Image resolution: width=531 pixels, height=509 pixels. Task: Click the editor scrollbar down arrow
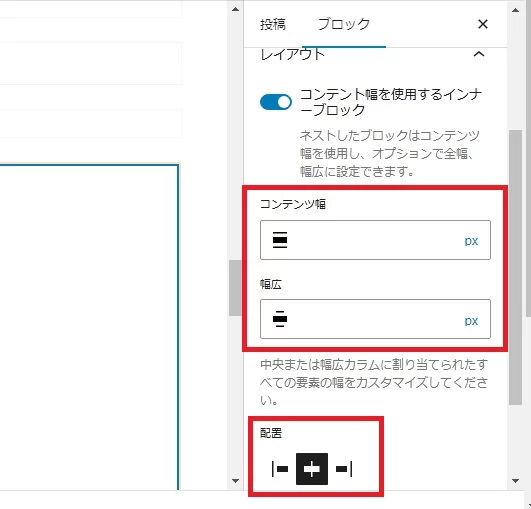[235, 481]
